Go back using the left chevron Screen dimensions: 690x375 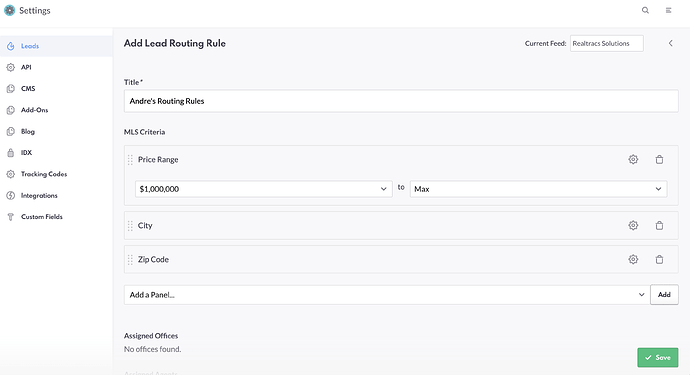[x=671, y=43]
